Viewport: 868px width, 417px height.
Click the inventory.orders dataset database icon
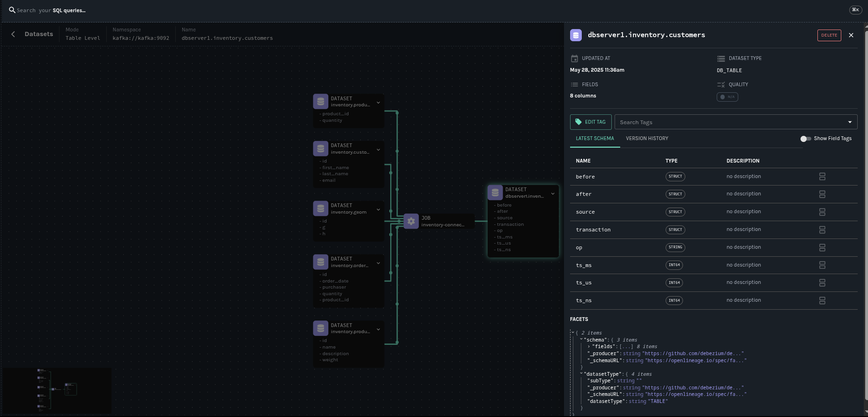(320, 262)
